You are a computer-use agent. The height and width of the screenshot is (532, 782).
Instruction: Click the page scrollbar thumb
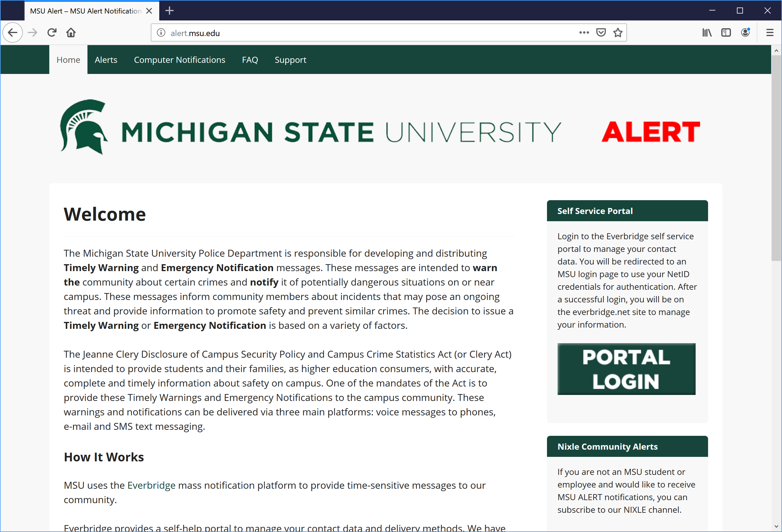[x=776, y=158]
